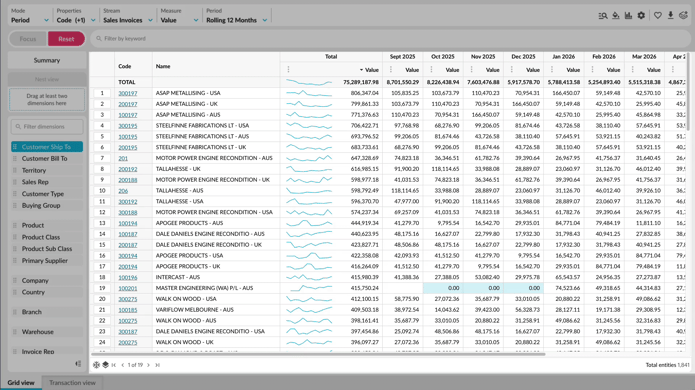Open the Mar 2026 column options dots
Screen dimensions: 695x390
[x=633, y=70]
